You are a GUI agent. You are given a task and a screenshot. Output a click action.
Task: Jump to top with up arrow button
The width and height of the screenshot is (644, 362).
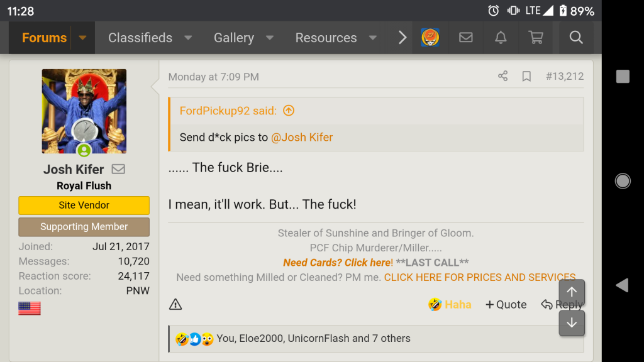coord(572,292)
